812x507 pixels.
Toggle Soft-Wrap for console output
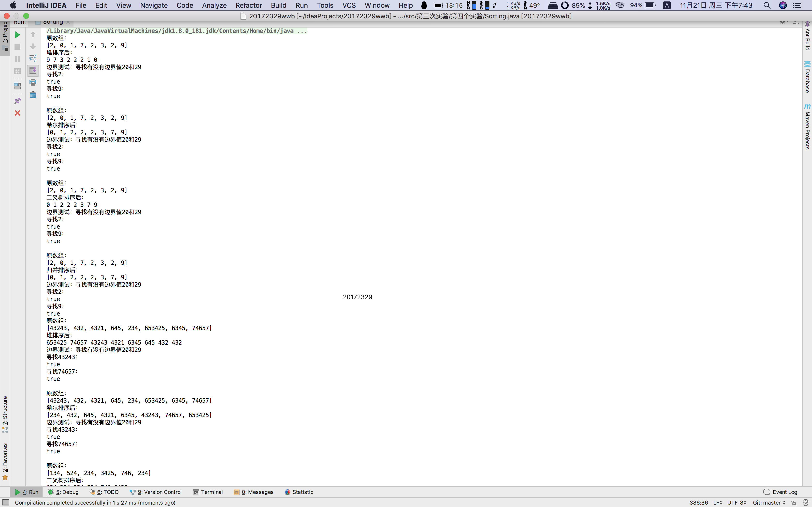point(33,58)
